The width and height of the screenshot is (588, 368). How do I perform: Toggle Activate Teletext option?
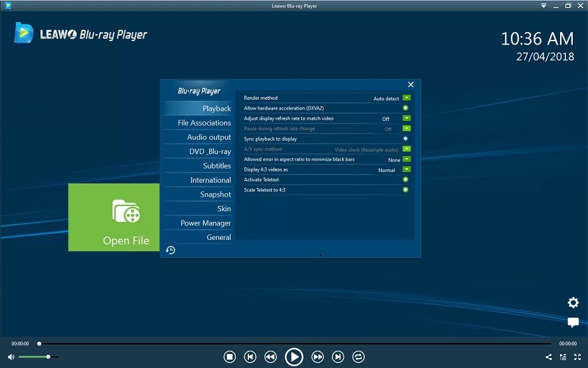click(405, 179)
